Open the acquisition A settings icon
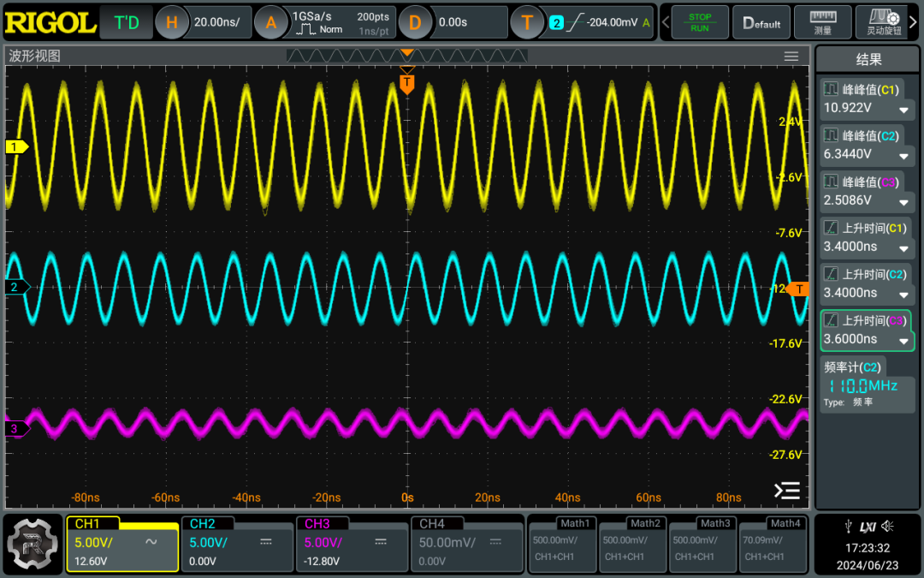Viewport: 924px width, 578px height. pyautogui.click(x=270, y=23)
